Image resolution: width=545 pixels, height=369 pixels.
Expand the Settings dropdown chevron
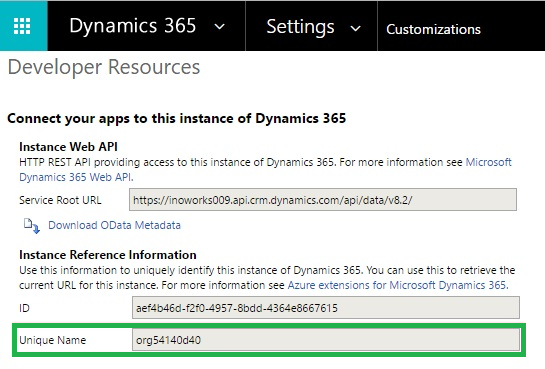coord(355,28)
